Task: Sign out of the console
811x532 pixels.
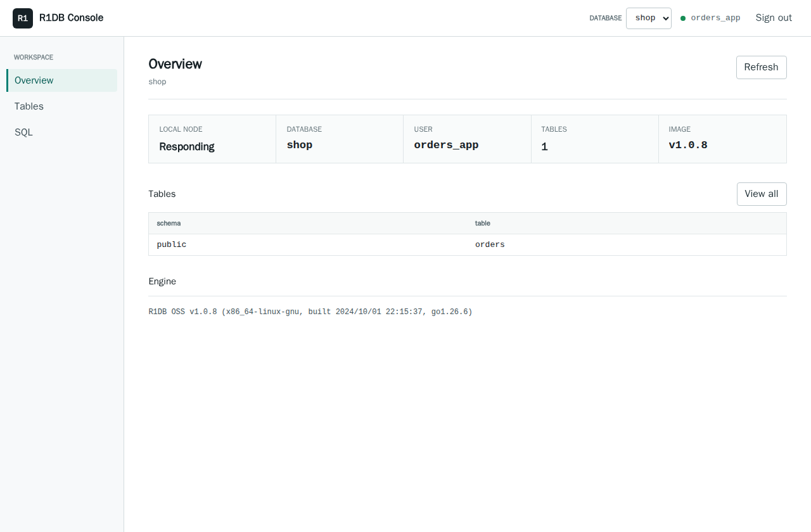Action: (774, 18)
